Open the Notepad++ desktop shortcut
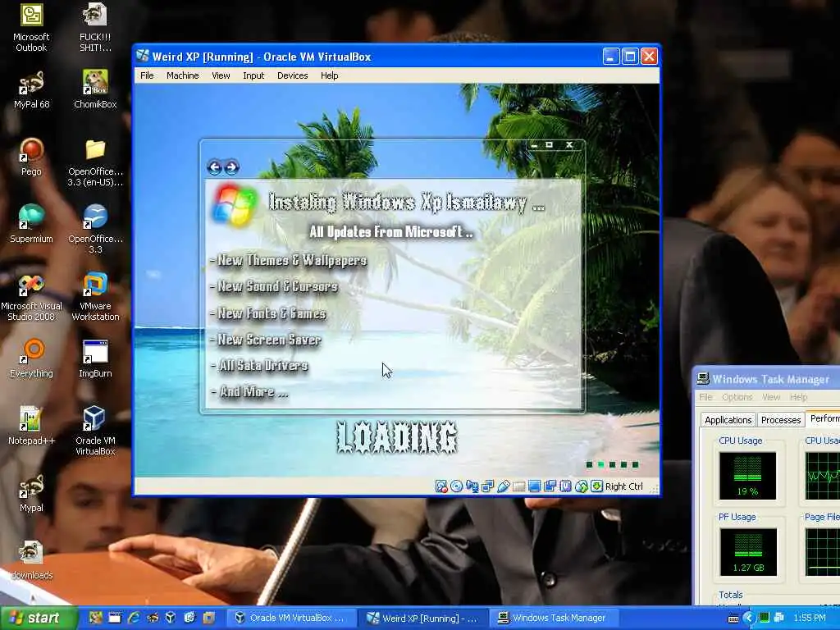This screenshot has height=630, width=840. point(31,427)
